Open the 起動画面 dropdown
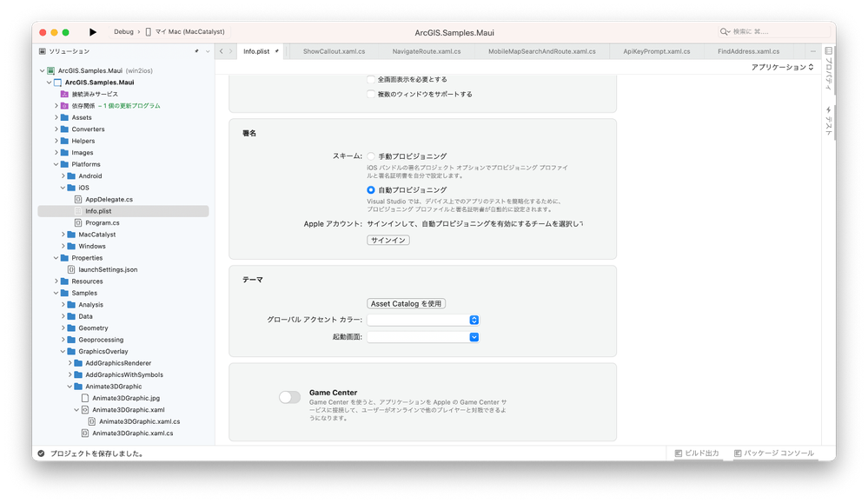 tap(474, 337)
